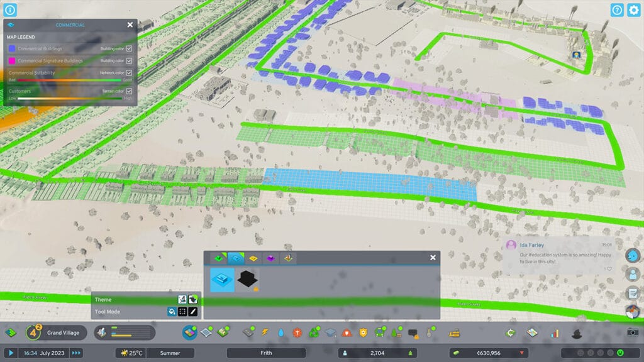This screenshot has width=644, height=362.
Task: Click the city name Frith
Action: [x=266, y=353]
